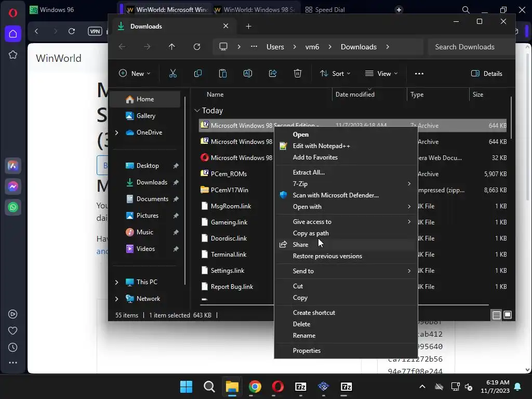Click Users in the address breadcrumb
Viewport: 532px width, 399px height.
(x=275, y=47)
